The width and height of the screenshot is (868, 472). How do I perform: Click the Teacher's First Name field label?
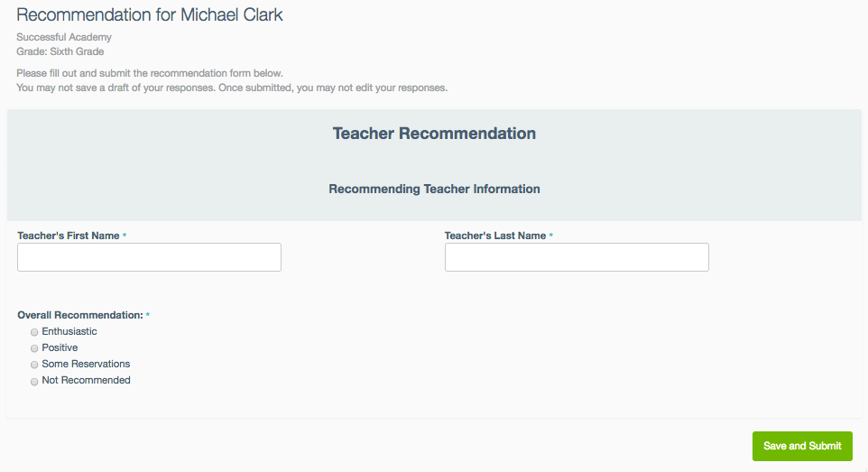[68, 236]
